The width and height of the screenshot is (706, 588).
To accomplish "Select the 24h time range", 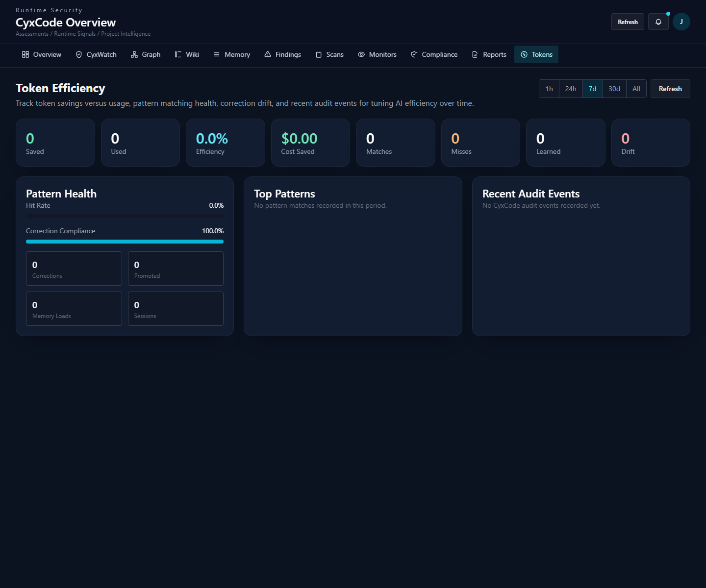I will tap(571, 89).
